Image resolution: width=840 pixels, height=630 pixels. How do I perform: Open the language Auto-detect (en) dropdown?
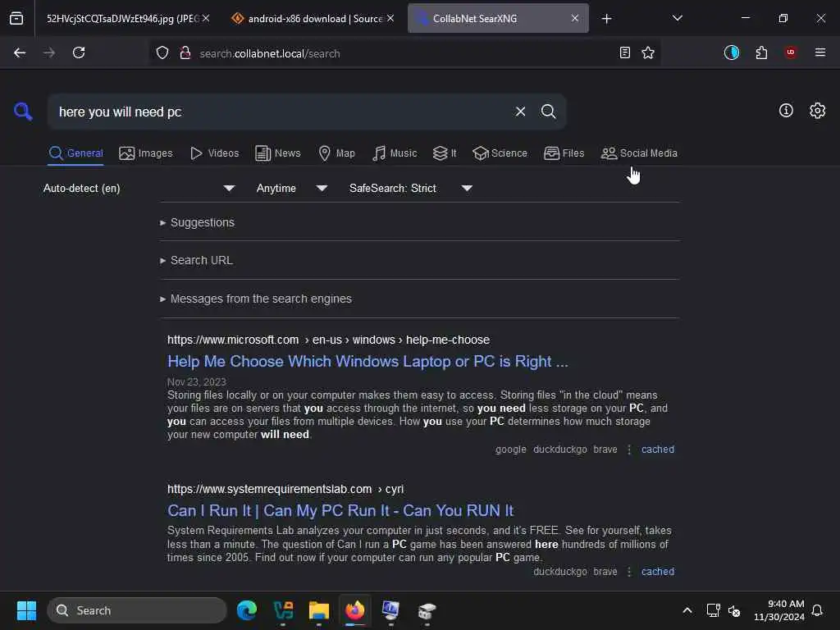(139, 188)
